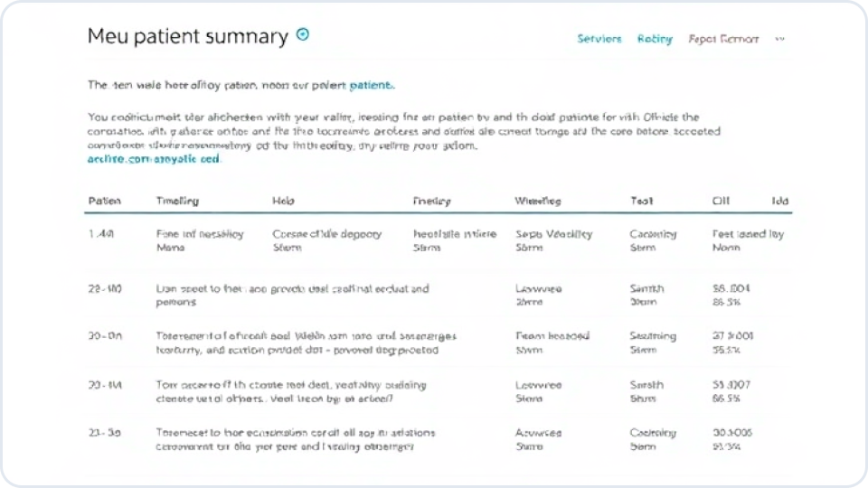Expand the chevron dropdown in the top-right header
This screenshot has height=488, width=868.
click(x=779, y=39)
